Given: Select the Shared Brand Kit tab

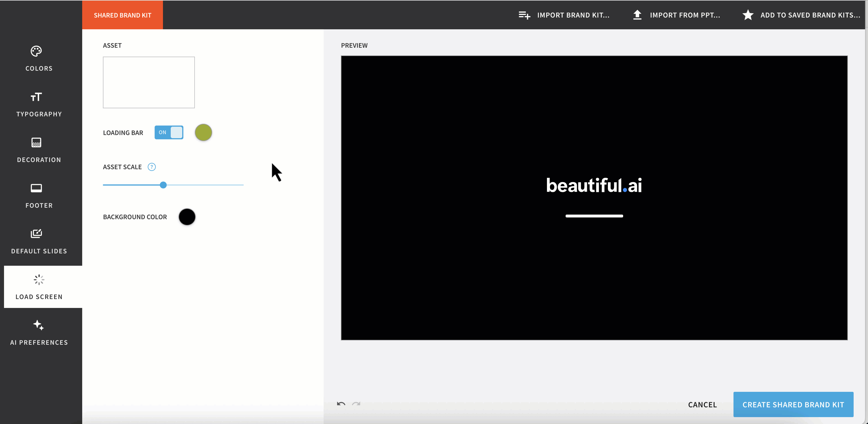Looking at the screenshot, I should tap(123, 15).
